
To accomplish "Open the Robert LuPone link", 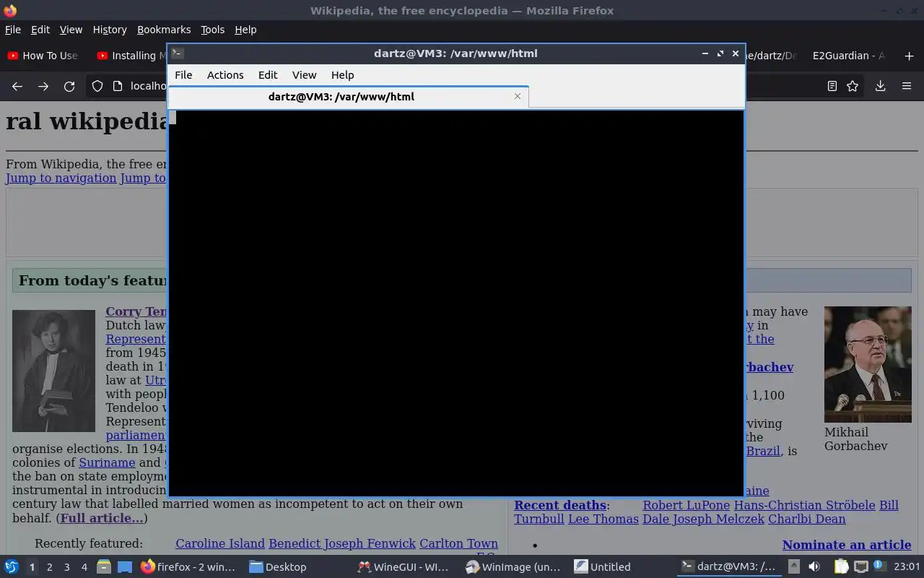I will [687, 505].
